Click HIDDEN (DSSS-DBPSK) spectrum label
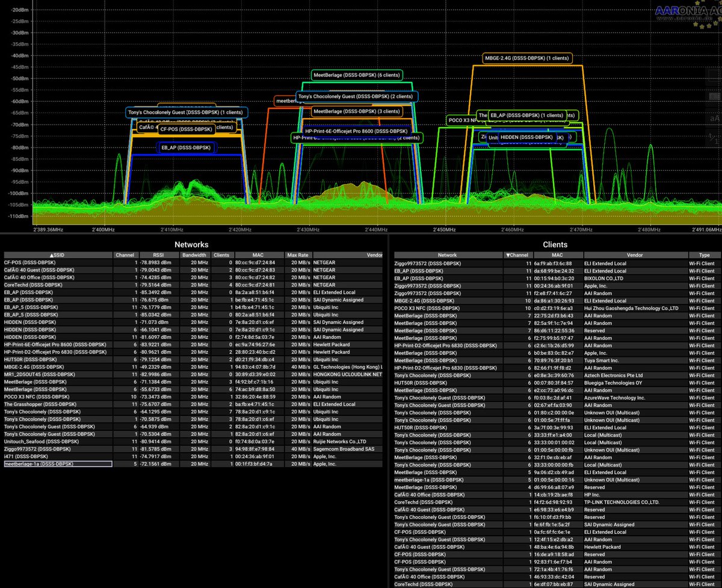The image size is (722, 588). pyautogui.click(x=526, y=137)
